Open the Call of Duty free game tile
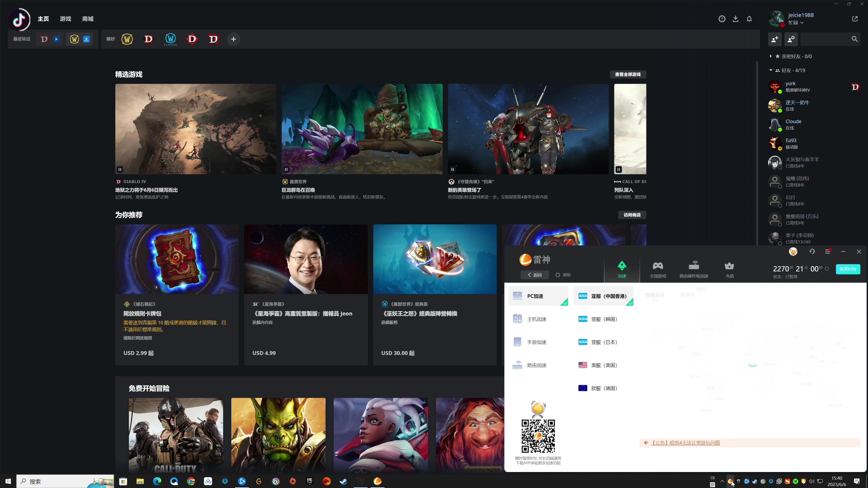Image resolution: width=868 pixels, height=488 pixels. [x=176, y=435]
